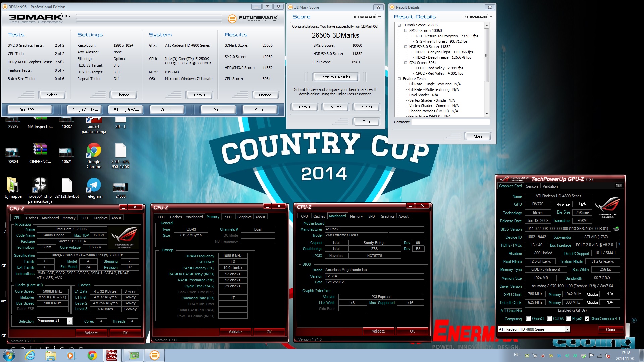Click Validate in the Memory CPU-Z window
This screenshot has width=644, height=362.
235,332
